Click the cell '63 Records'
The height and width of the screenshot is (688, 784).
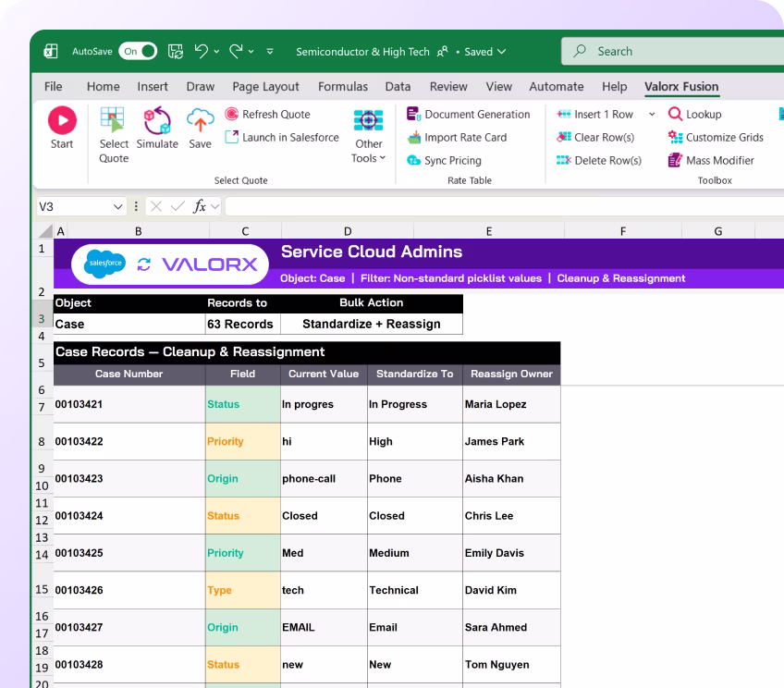tap(243, 324)
